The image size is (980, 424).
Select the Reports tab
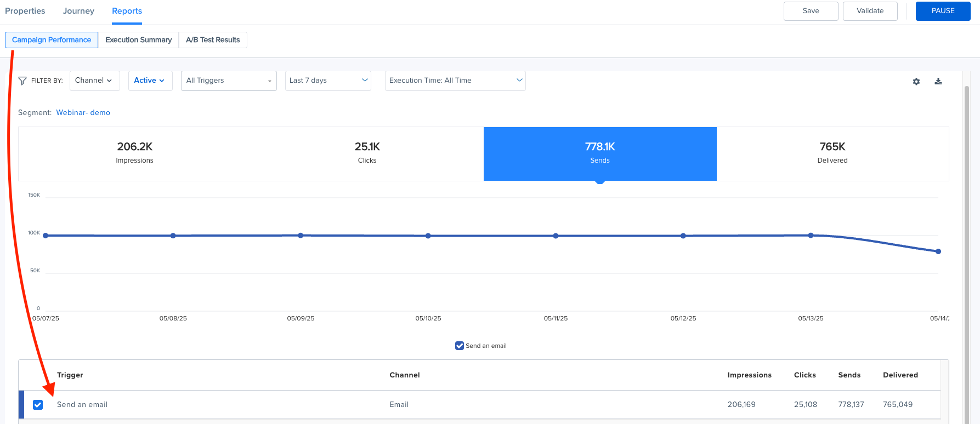pos(127,11)
